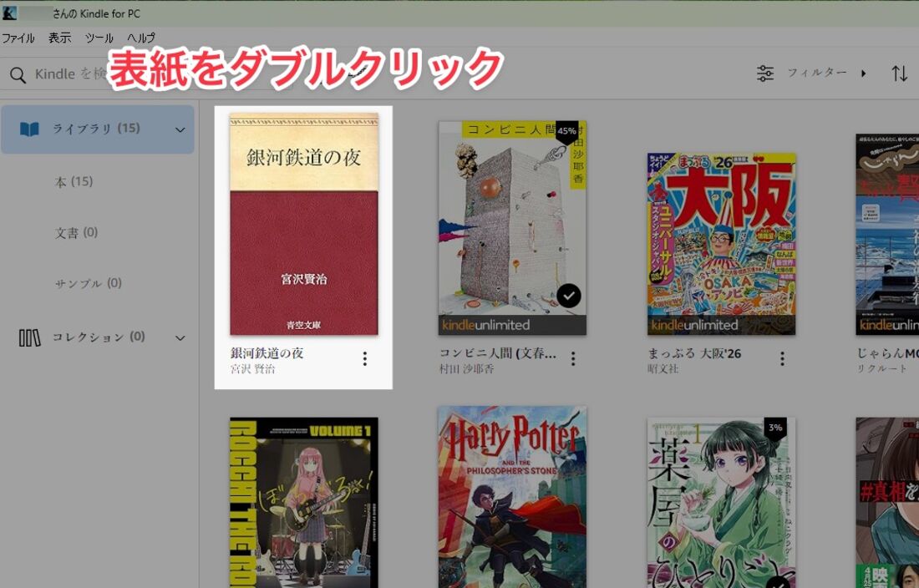The height and width of the screenshot is (588, 919).
Task: Open the #真相 manga cover
Action: tap(887, 503)
